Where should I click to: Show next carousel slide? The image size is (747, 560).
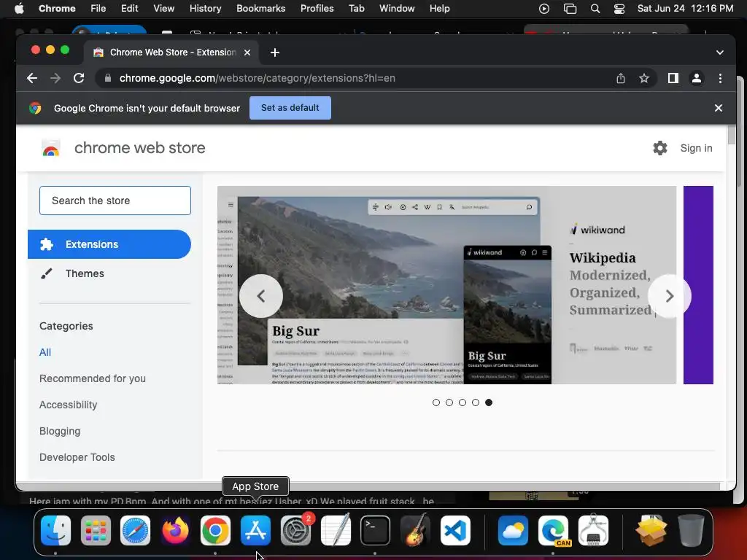click(670, 296)
